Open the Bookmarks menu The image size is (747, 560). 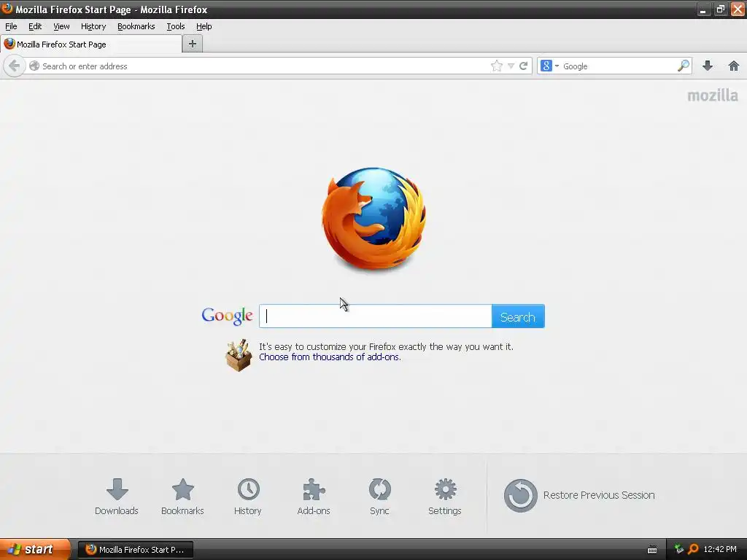click(x=136, y=26)
